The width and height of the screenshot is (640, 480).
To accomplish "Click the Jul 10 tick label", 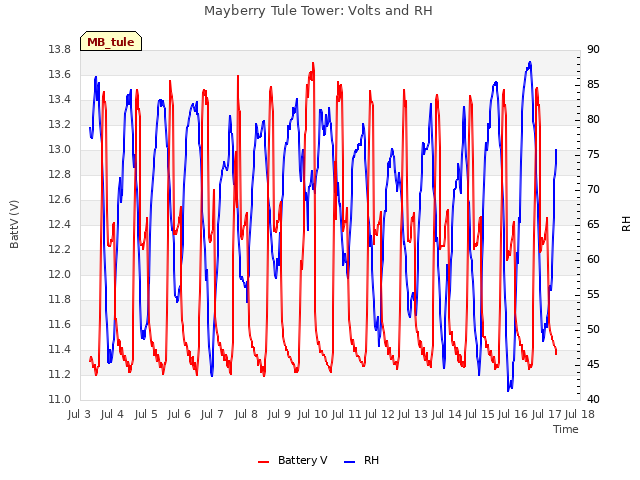I will click(312, 414).
